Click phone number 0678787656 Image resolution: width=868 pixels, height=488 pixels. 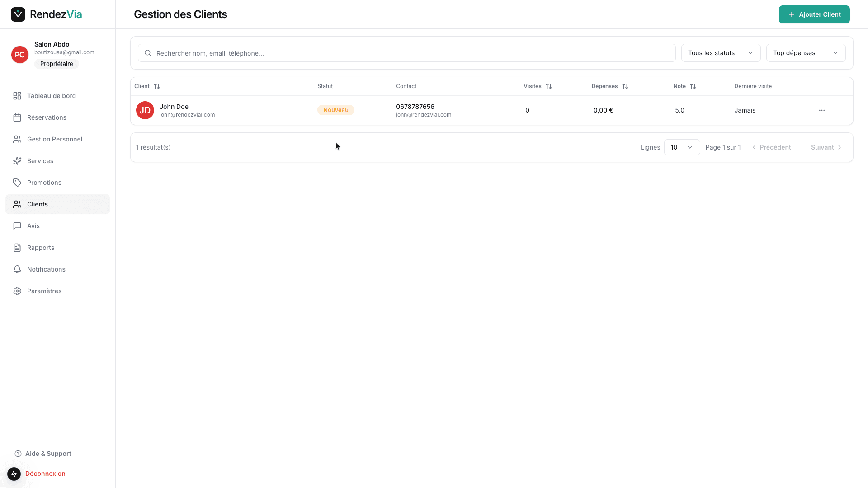pyautogui.click(x=415, y=107)
